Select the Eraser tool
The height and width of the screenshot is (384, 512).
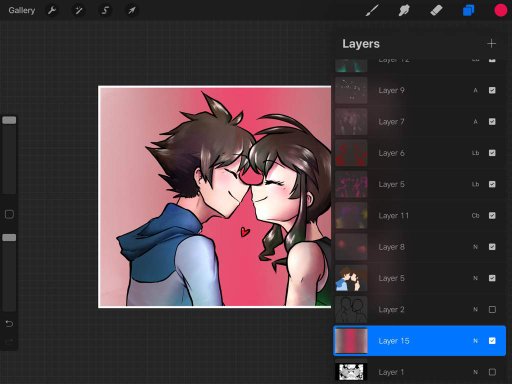click(x=436, y=10)
